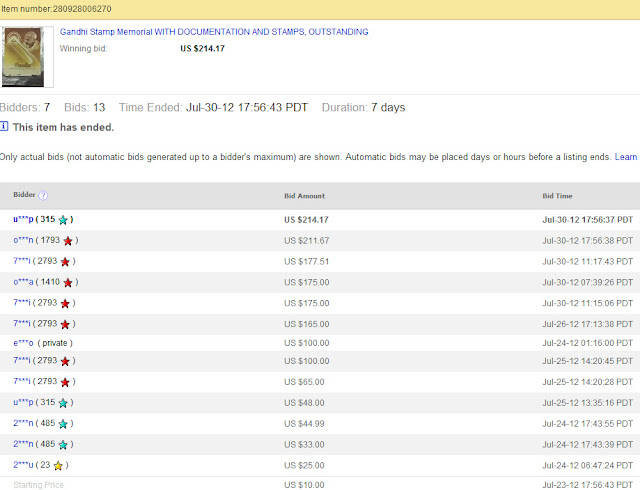Image resolution: width=640 pixels, height=490 pixels.
Task: Open bidder 2***n on the US $33.00 row
Action: (23, 444)
